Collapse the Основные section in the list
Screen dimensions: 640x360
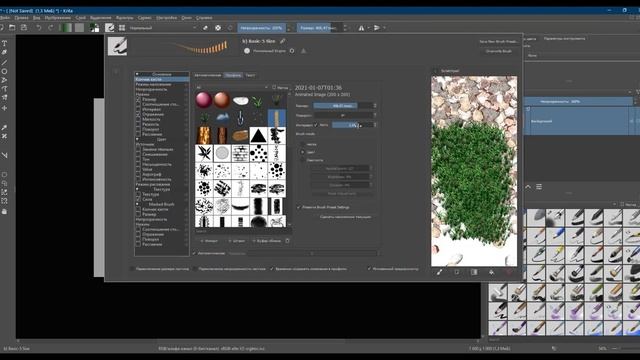click(x=137, y=74)
